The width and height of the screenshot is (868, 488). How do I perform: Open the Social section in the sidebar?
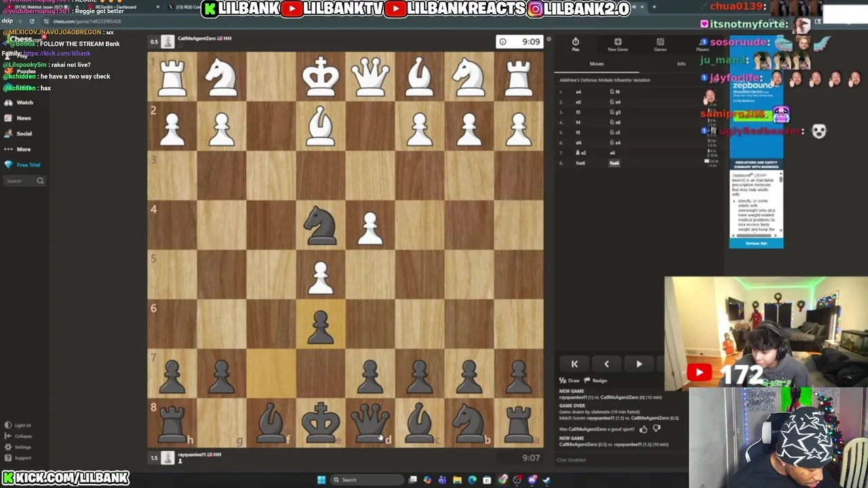coord(19,134)
